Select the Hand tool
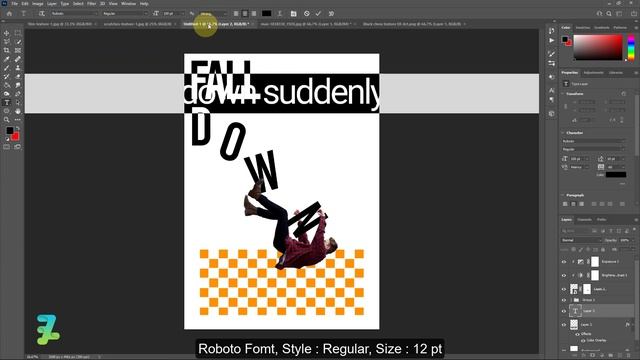This screenshot has height=360, width=640. pos(18,111)
